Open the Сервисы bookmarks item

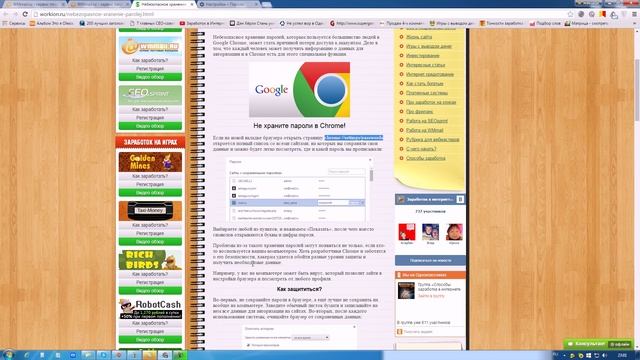pyautogui.click(x=14, y=23)
